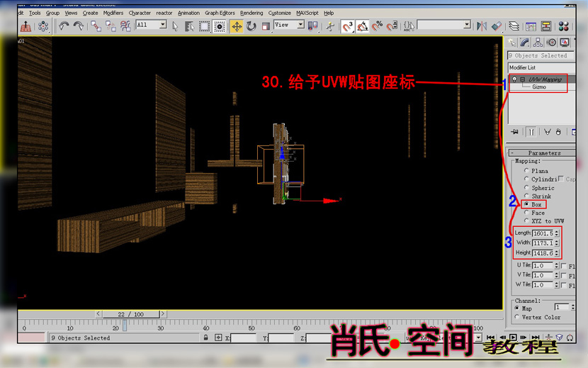Activate the Select and Rotate tool
Screen dimensions: 588x368
point(251,26)
